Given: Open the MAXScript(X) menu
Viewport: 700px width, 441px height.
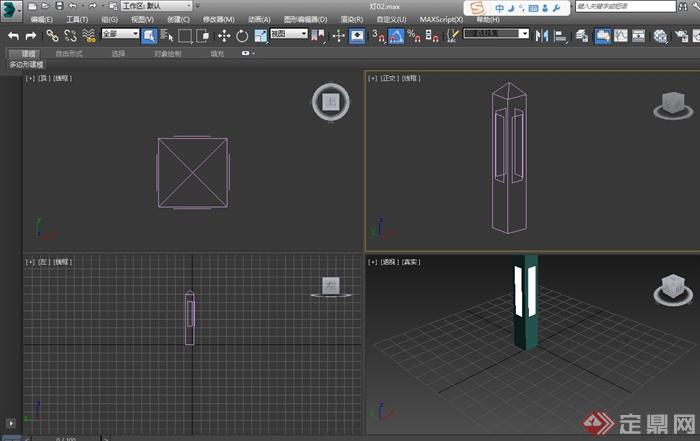Looking at the screenshot, I should (441, 20).
